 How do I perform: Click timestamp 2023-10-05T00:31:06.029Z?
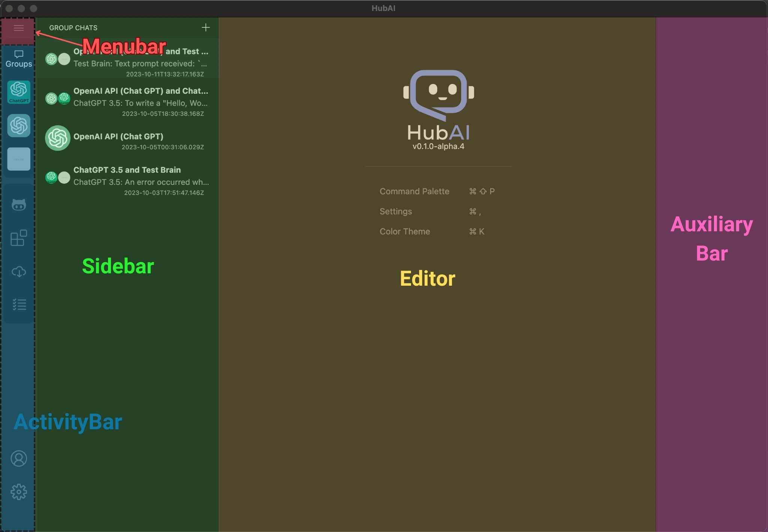[x=162, y=147]
